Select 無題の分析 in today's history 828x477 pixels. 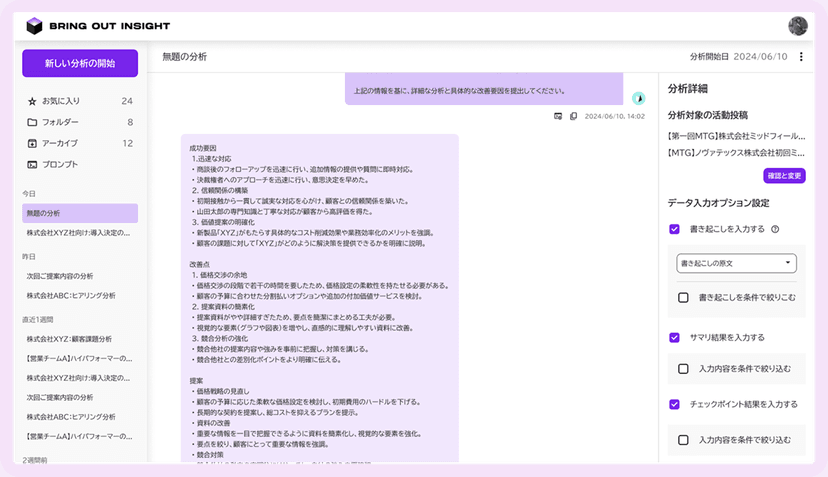(x=80, y=213)
